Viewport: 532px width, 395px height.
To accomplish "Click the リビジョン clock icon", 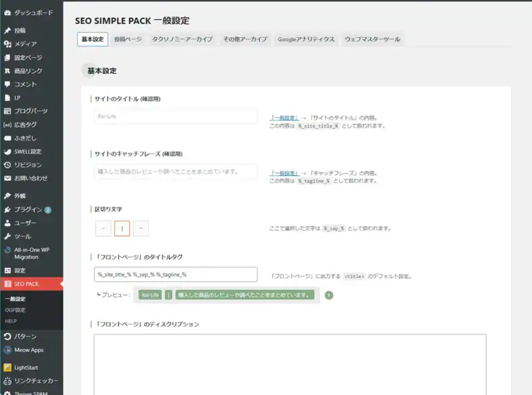I will (x=7, y=165).
